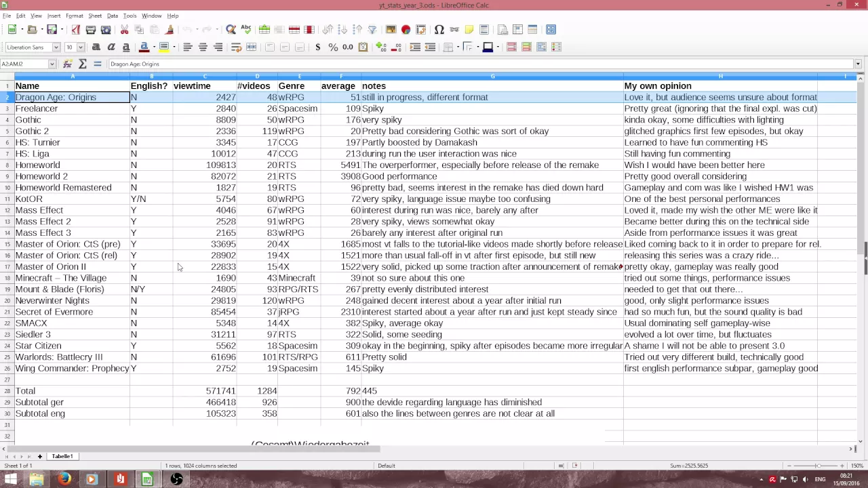Open the Special Character omega icon
Image resolution: width=868 pixels, height=488 pixels.
(x=439, y=30)
